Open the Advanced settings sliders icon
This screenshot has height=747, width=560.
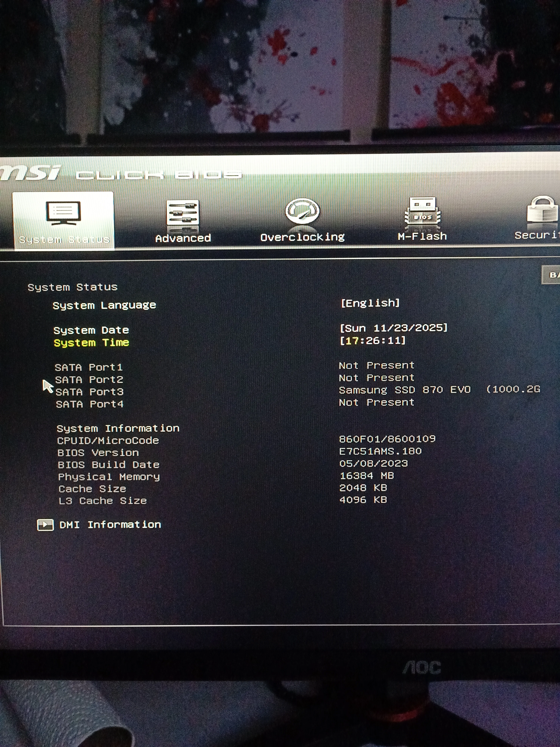click(x=183, y=213)
